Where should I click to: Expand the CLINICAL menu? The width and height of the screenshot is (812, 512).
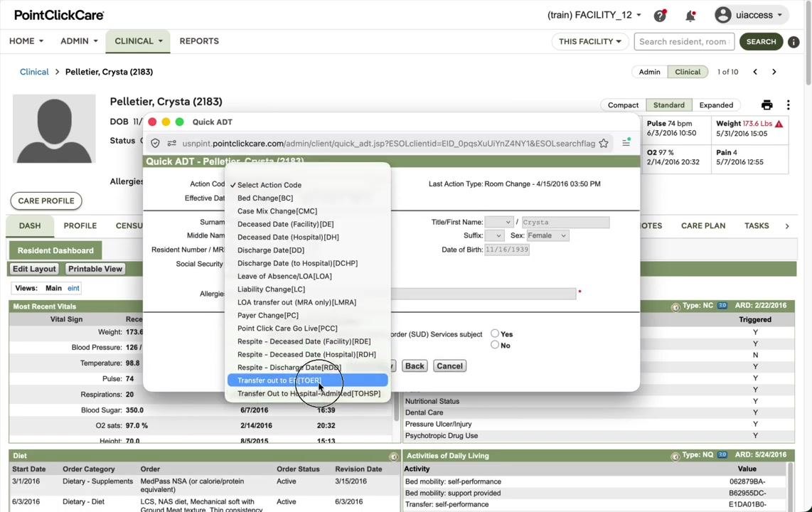138,41
